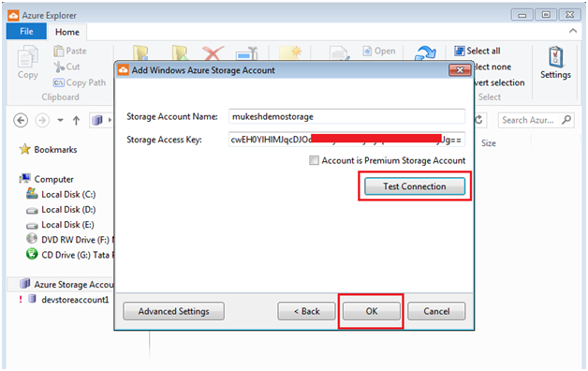Screen dimensions: 588x371
Task: Navigate forward with the forward arrow
Action: [42, 121]
